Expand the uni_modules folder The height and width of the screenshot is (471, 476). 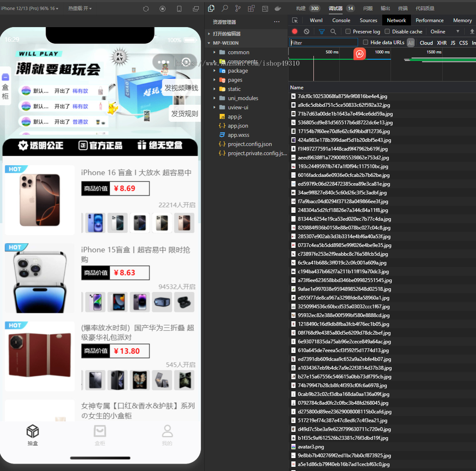243,98
